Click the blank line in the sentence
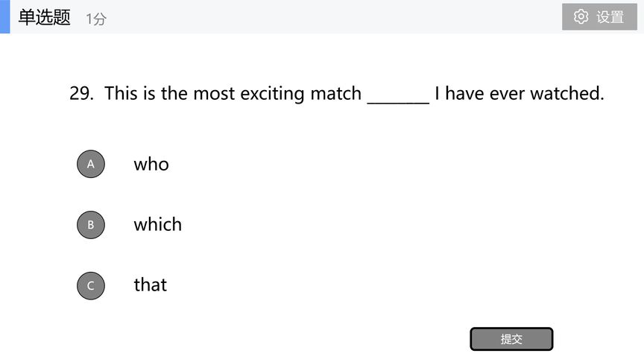 pos(398,96)
